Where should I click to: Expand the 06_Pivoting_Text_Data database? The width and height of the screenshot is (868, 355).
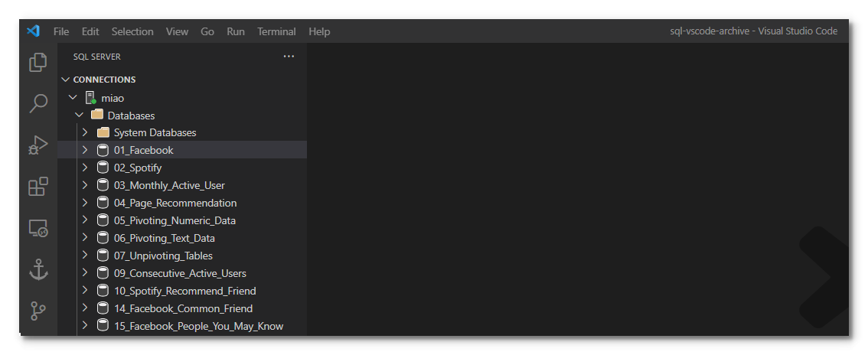[85, 238]
